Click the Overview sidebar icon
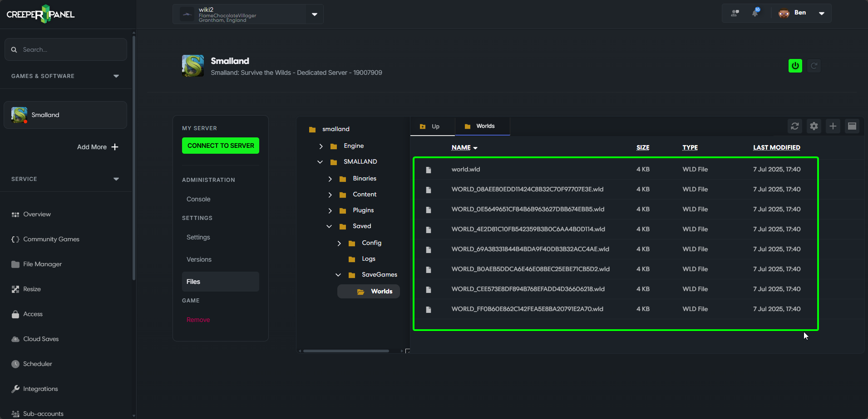The width and height of the screenshot is (868, 419). pyautogui.click(x=15, y=214)
